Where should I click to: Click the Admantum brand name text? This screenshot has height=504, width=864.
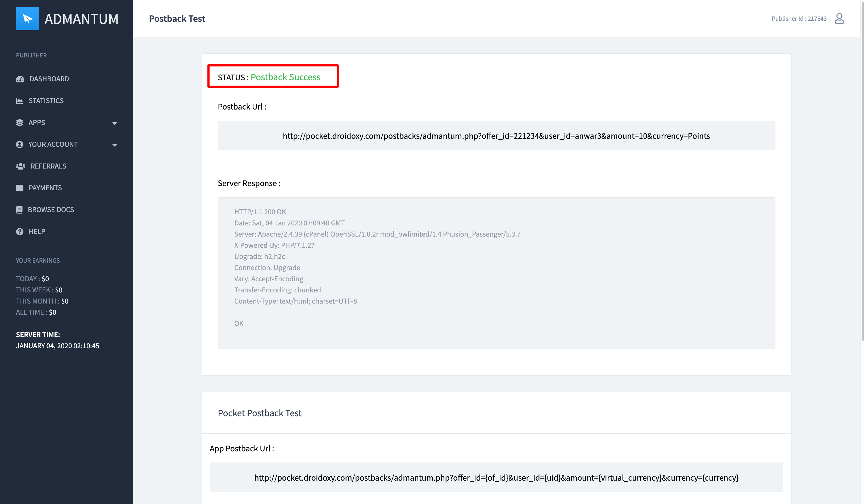(81, 19)
